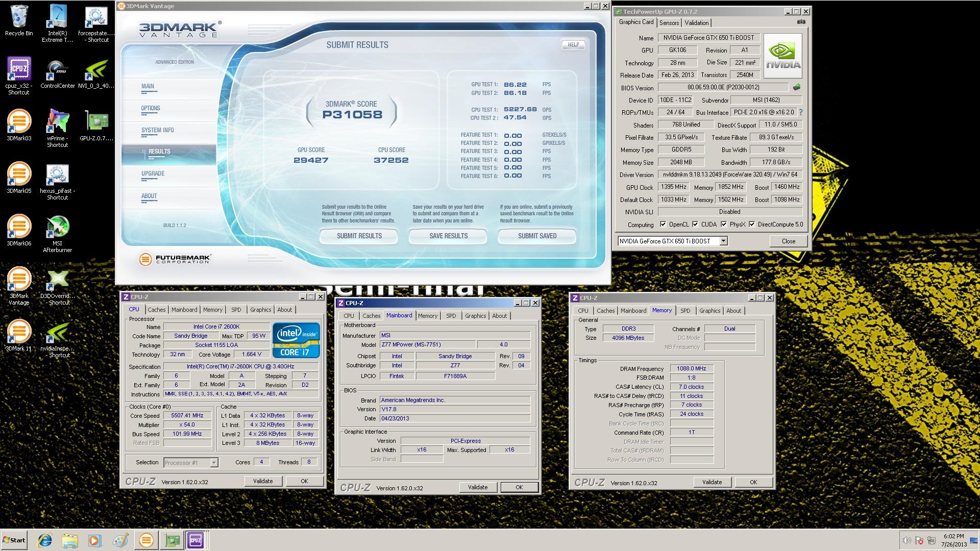Click the SUBMIT SAVED button

[x=537, y=236]
